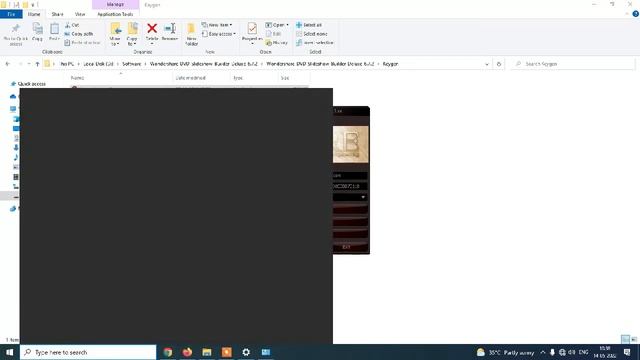Click Edit in the Open group
Image resolution: width=640 pixels, height=360 pixels.
click(x=273, y=34)
